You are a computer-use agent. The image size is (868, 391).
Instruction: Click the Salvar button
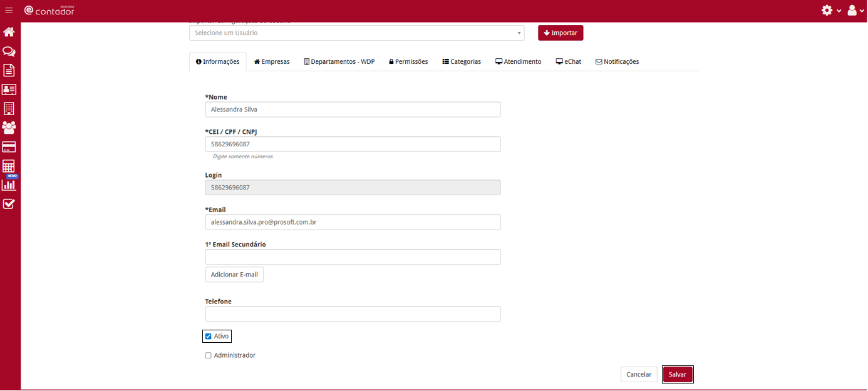click(678, 374)
